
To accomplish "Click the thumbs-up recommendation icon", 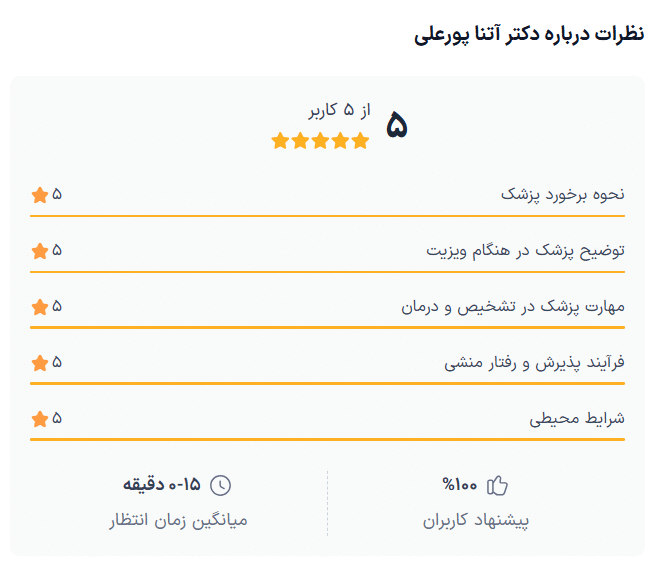I will [x=497, y=486].
